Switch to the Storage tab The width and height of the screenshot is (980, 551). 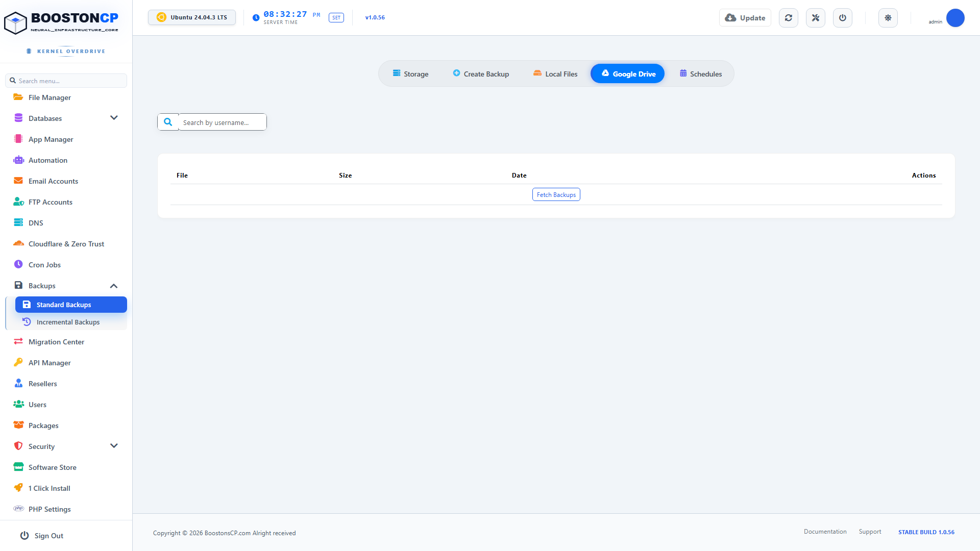(410, 73)
